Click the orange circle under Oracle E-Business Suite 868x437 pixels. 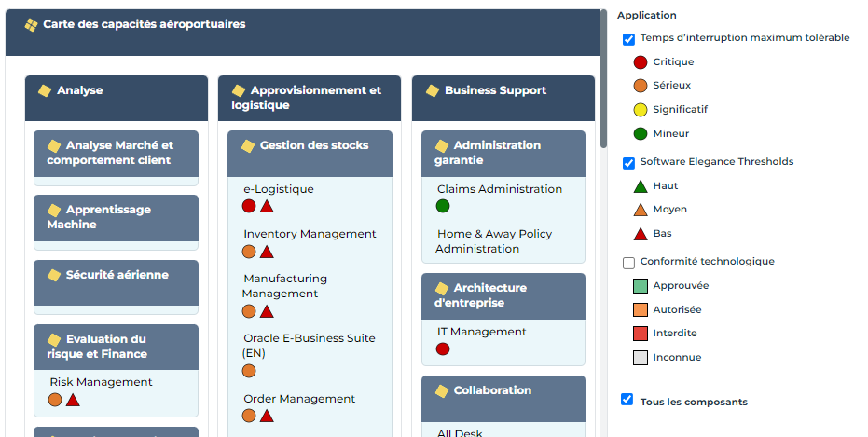(x=249, y=371)
